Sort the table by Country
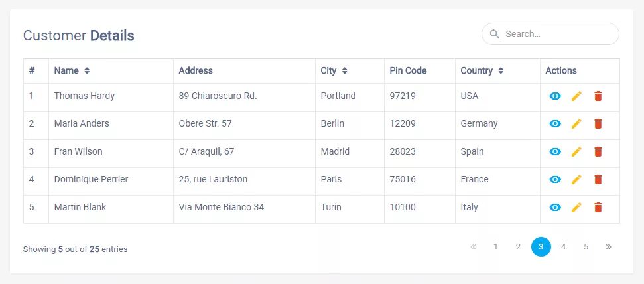The image size is (644, 284). pos(501,71)
